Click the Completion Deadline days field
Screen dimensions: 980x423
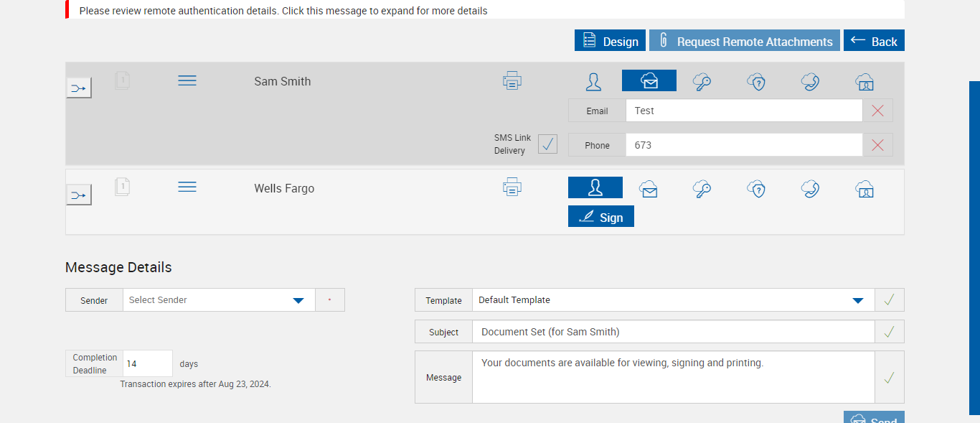(x=147, y=364)
